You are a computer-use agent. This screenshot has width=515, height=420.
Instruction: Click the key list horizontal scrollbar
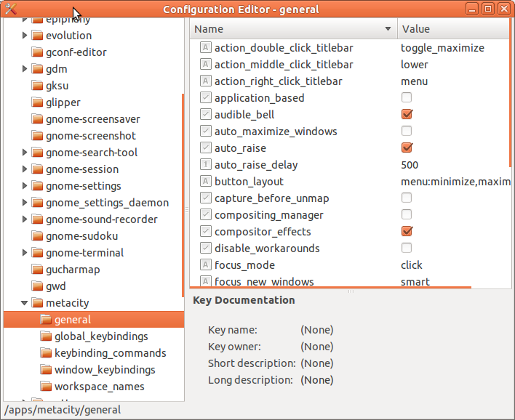[330, 288]
